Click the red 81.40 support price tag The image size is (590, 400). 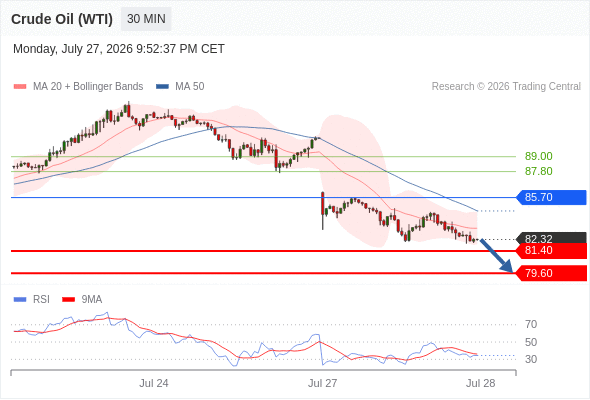pyautogui.click(x=551, y=251)
